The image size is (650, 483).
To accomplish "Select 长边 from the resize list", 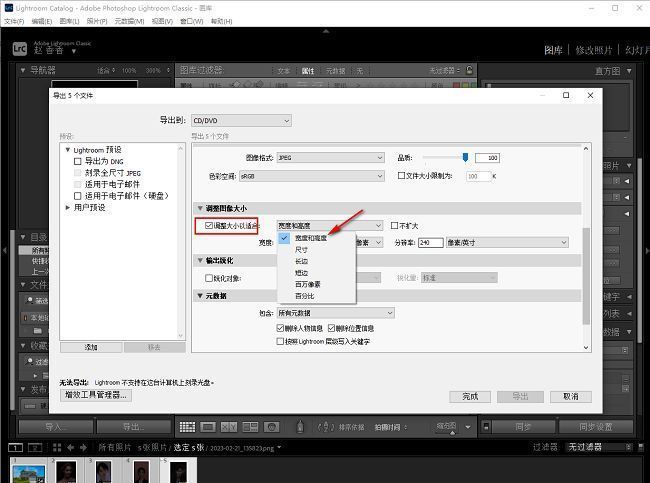I will (301, 261).
